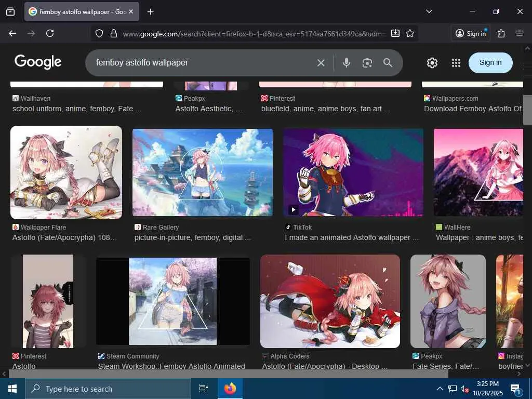Open the Extensions puzzle icon
The width and height of the screenshot is (532, 399).
501,33
